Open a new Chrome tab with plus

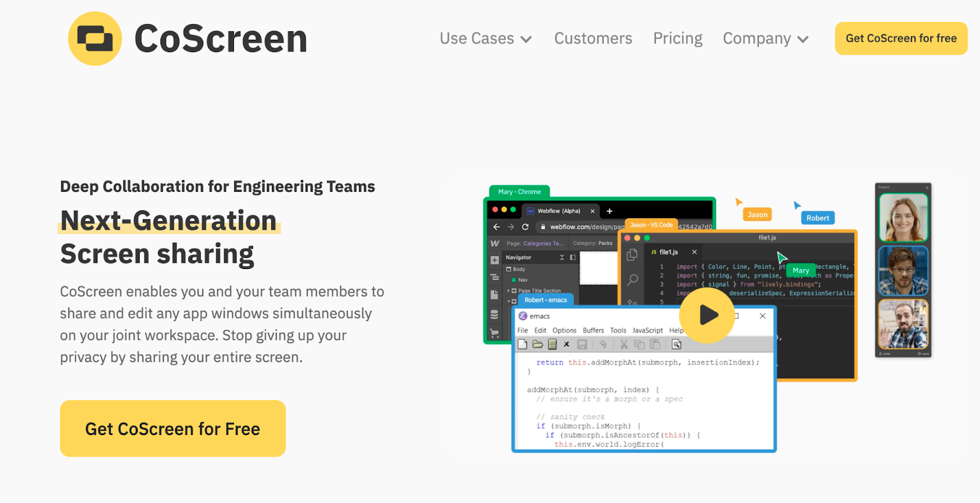pyautogui.click(x=609, y=211)
